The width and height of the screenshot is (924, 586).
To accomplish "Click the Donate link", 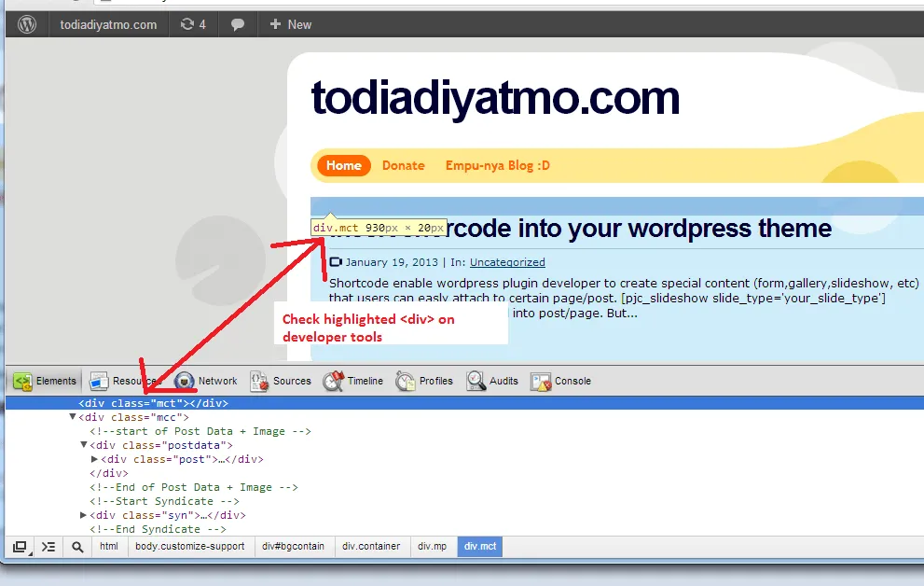I will coord(403,164).
